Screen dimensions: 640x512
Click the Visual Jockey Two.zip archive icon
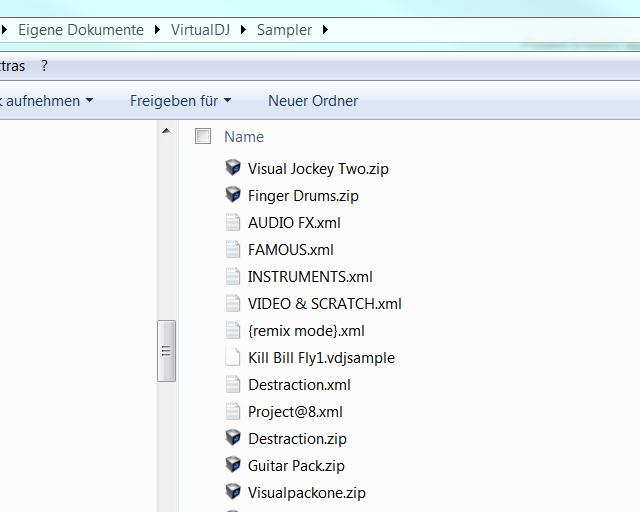click(233, 168)
